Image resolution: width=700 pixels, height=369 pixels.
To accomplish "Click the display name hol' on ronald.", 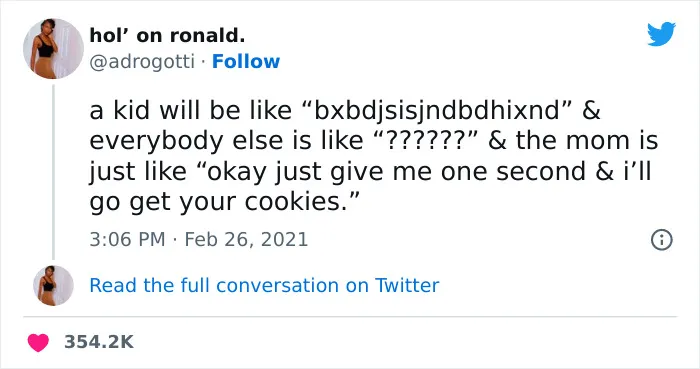I will tap(167, 35).
